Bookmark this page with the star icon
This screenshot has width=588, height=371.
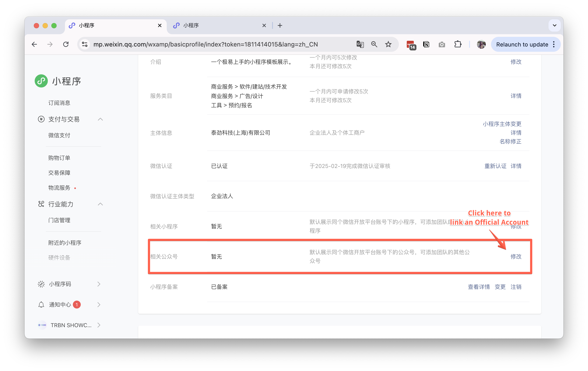[388, 45]
